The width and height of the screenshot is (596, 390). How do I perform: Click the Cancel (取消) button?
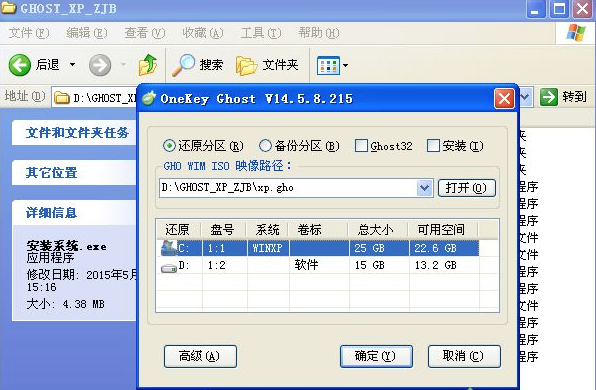coord(464,356)
